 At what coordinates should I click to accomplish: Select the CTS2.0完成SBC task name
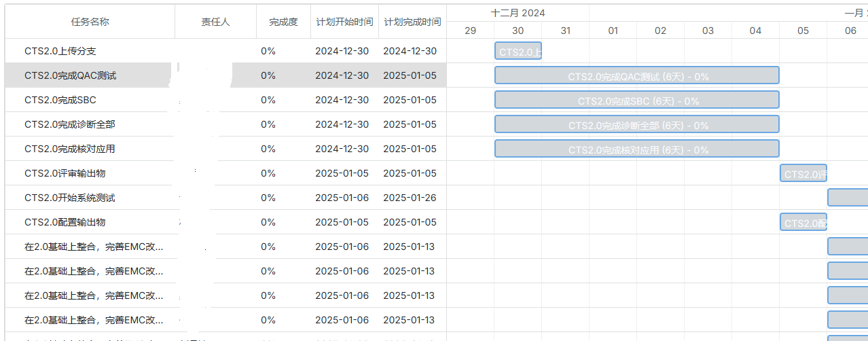click(60, 100)
